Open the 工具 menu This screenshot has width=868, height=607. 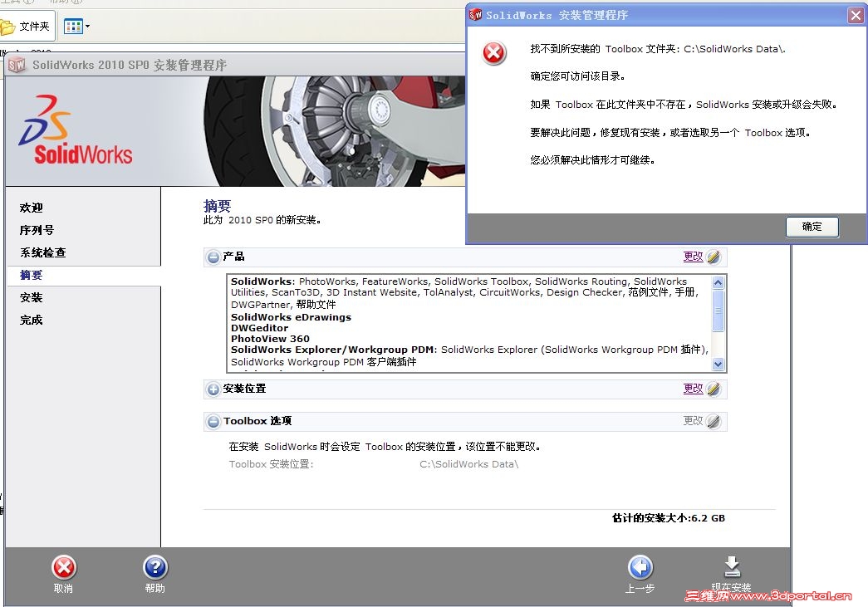[10, 2]
